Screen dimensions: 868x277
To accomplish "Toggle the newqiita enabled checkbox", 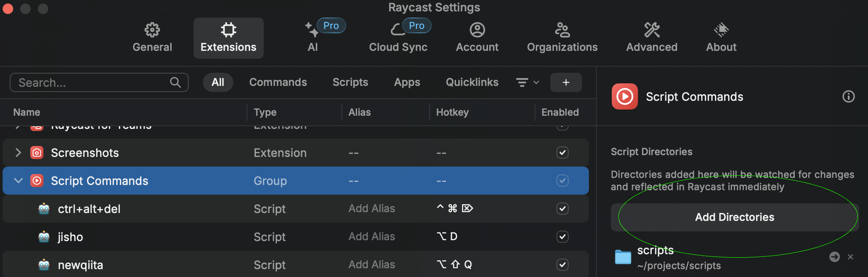I will [563, 265].
